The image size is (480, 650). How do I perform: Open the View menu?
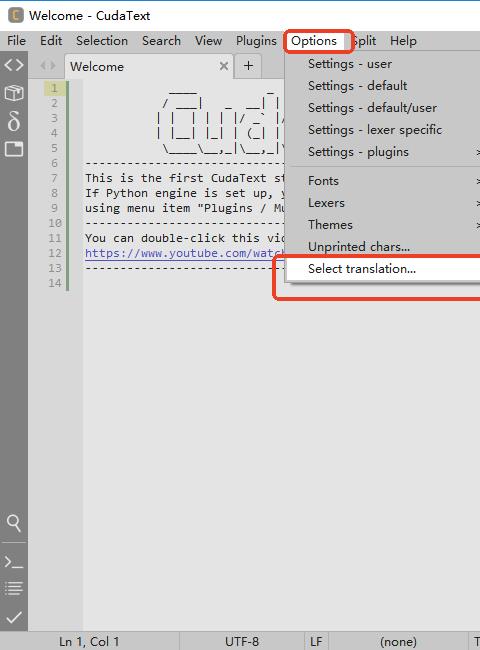coord(208,41)
